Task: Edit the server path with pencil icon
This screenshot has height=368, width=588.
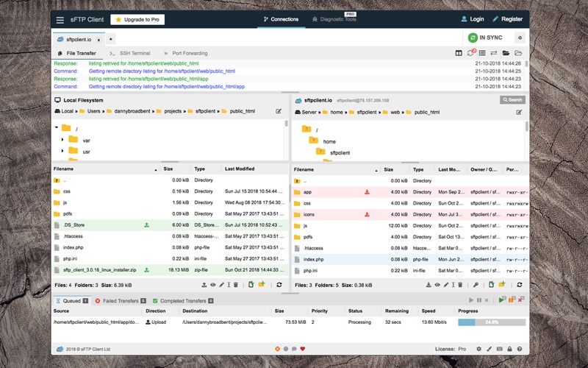Action: tap(519, 113)
